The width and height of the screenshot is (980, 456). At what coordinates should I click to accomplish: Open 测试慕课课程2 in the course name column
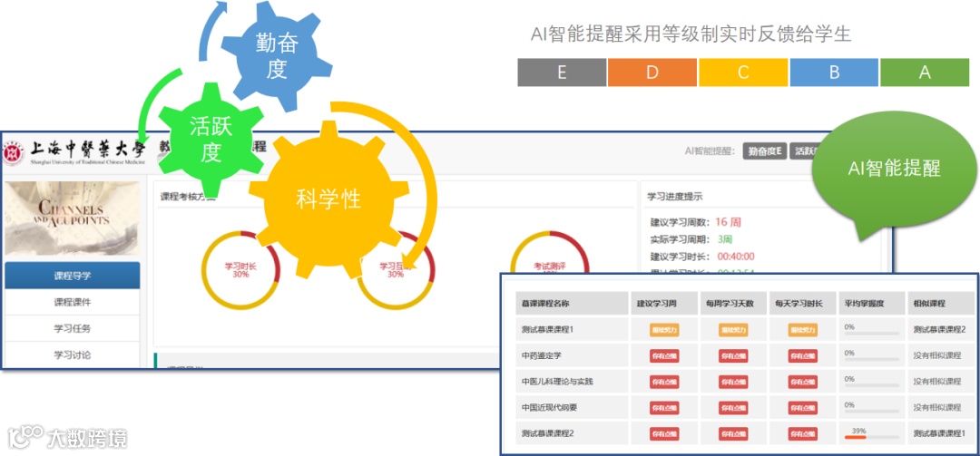[x=547, y=433]
